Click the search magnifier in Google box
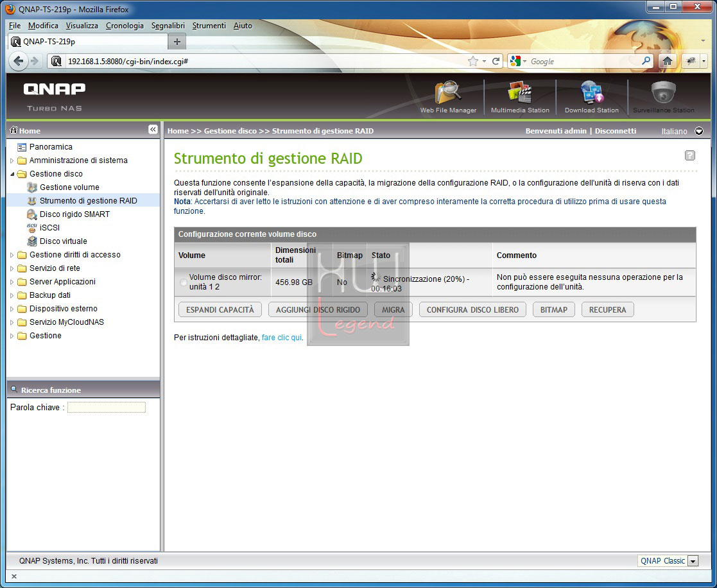 click(646, 60)
